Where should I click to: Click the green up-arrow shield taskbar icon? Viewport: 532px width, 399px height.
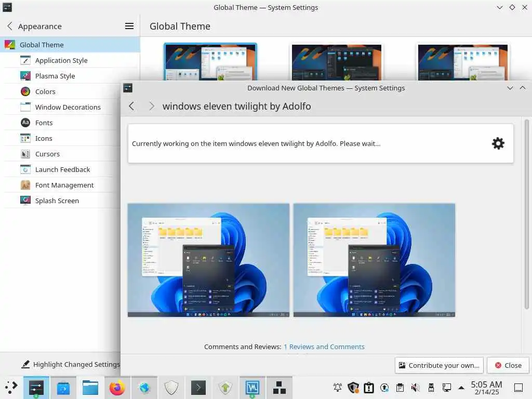click(225, 388)
